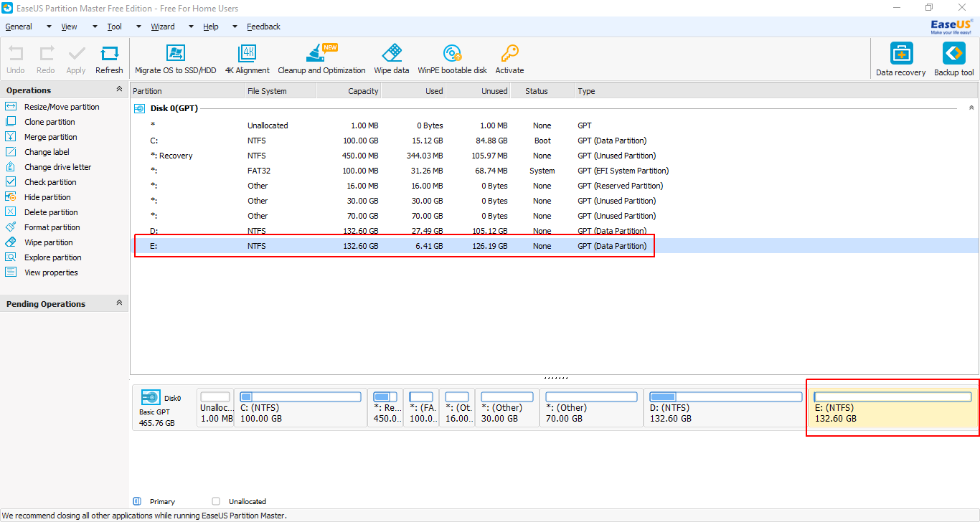Image resolution: width=980 pixels, height=522 pixels.
Task: Select the D: partition row
Action: [x=555, y=231]
